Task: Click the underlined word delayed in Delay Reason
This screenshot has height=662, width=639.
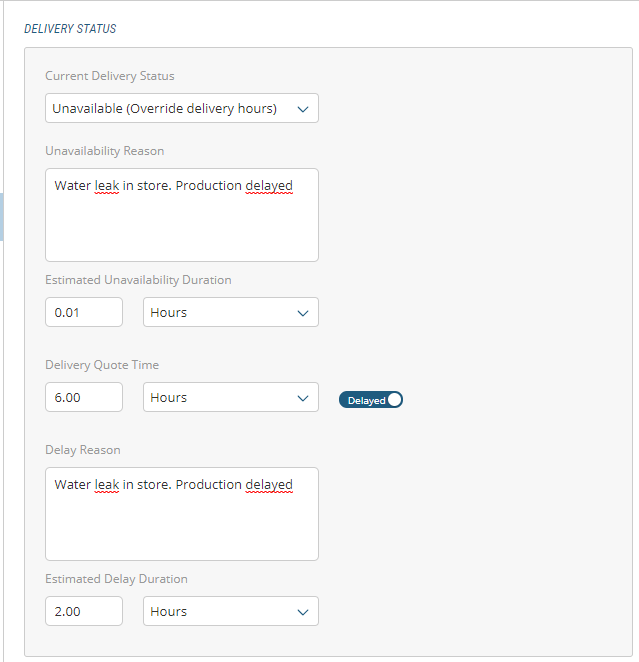Action: point(269,485)
